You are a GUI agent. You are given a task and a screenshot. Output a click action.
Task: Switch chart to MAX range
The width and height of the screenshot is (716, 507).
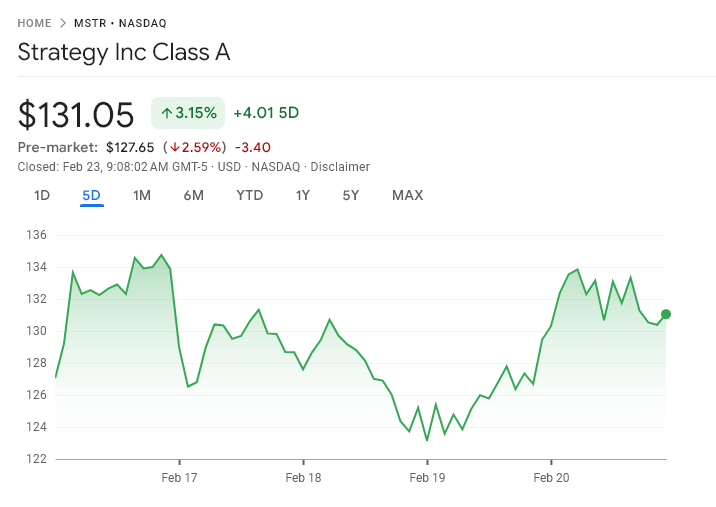click(407, 195)
